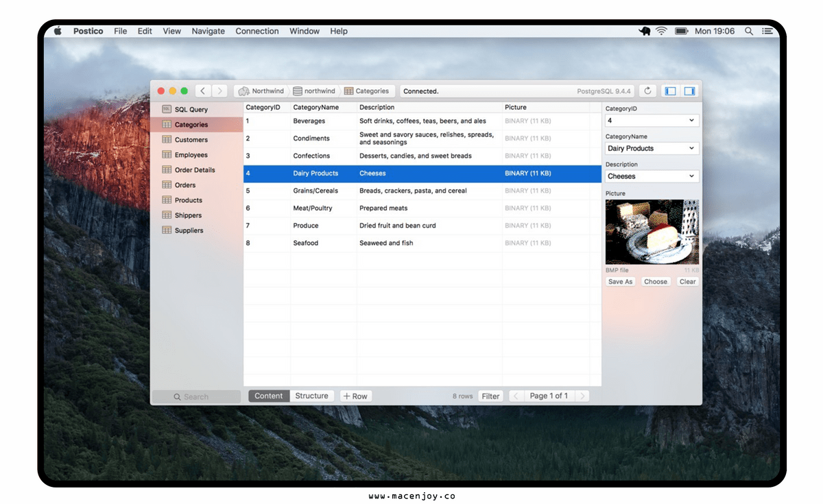Go to previous page arrow in pagination
Screen dimensions: 823x504
pos(517,396)
